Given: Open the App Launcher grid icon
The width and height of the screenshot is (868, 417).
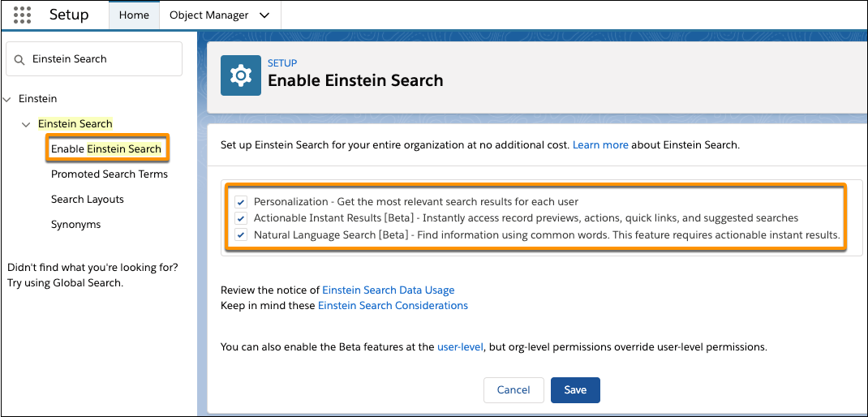Looking at the screenshot, I should tap(22, 15).
